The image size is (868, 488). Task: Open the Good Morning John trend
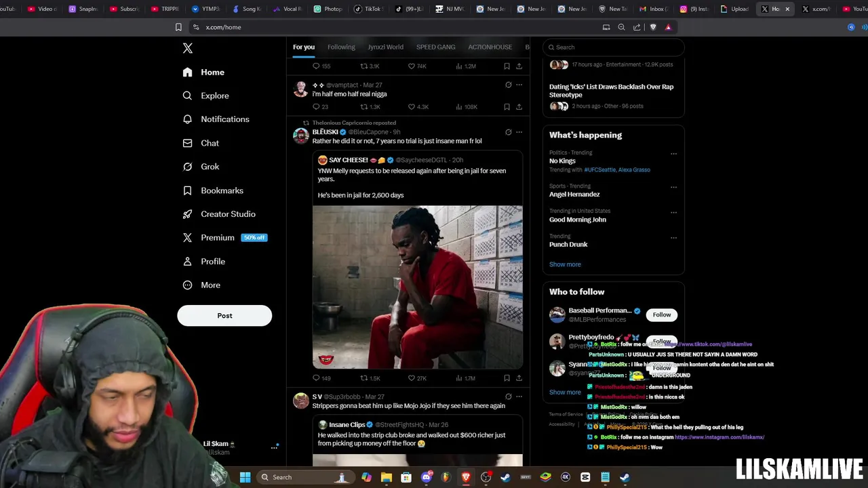[578, 220]
